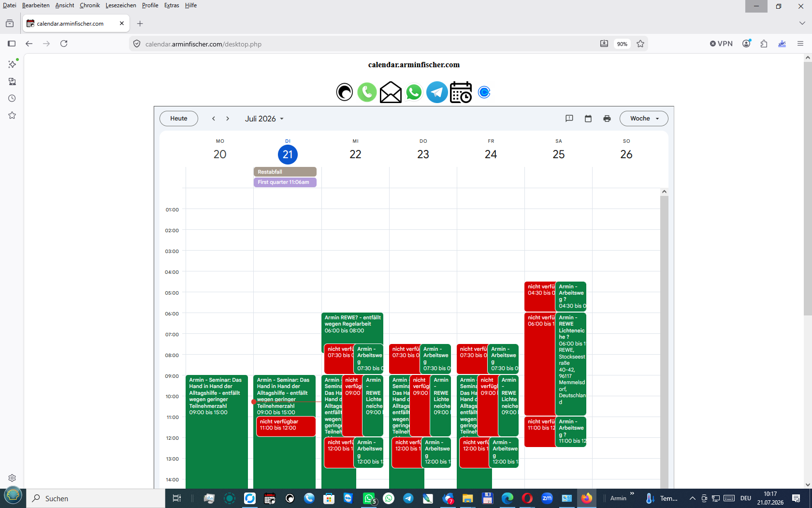Open the notification center icon

point(796,498)
